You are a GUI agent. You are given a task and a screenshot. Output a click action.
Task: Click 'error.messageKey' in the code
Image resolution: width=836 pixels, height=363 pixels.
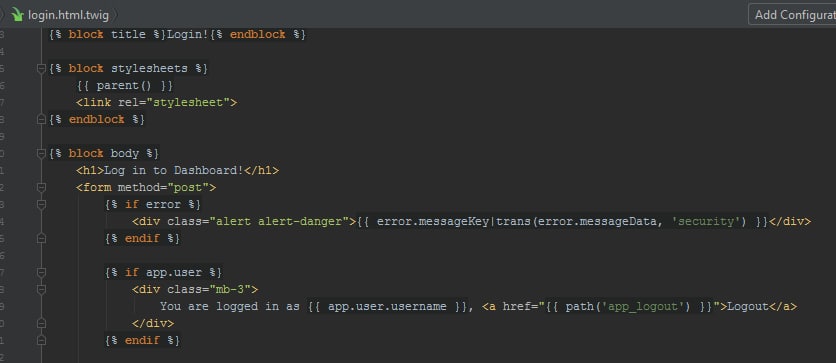click(x=432, y=221)
